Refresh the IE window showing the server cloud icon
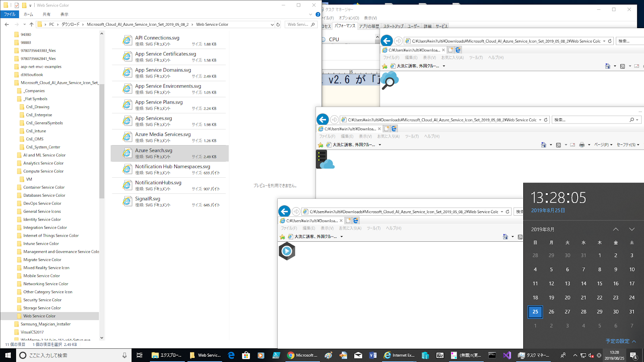This screenshot has height=362, width=644. tap(546, 120)
